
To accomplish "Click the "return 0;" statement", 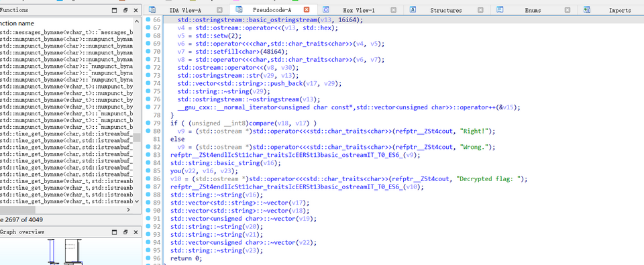I will [186, 258].
